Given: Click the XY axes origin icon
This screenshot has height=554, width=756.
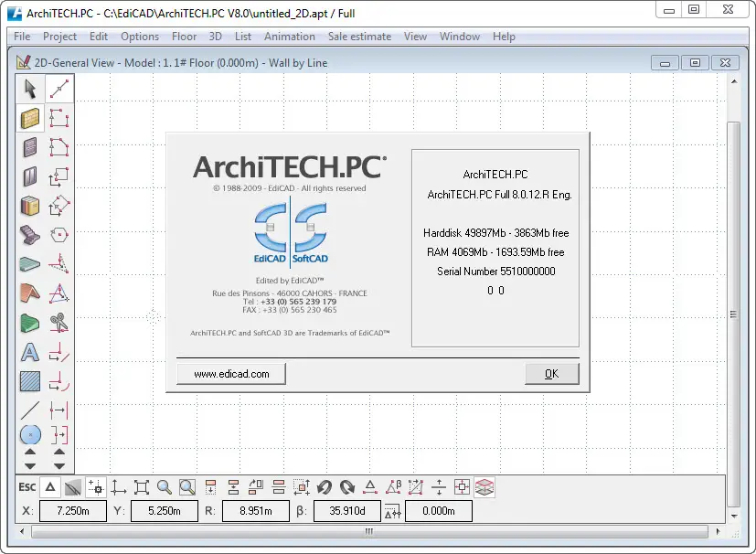Looking at the screenshot, I should (118, 487).
